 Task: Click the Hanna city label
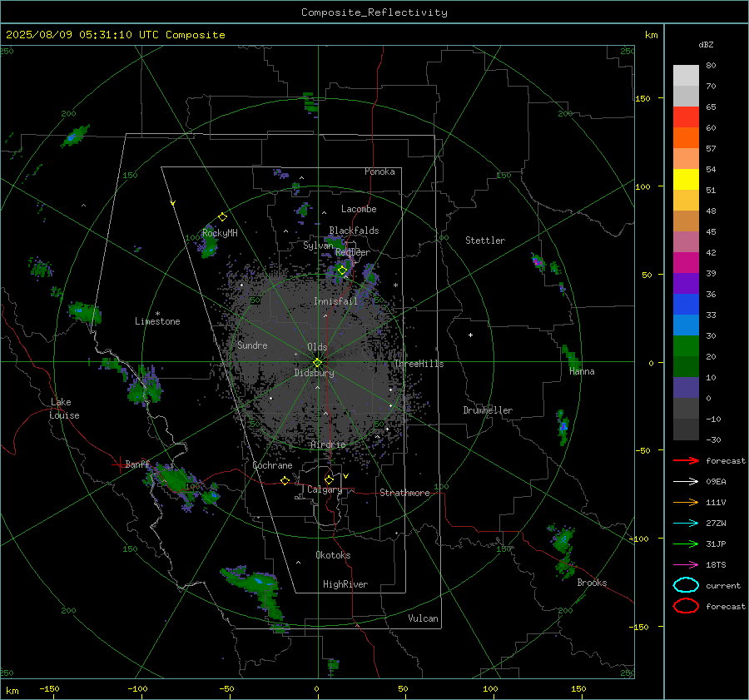[x=582, y=371]
